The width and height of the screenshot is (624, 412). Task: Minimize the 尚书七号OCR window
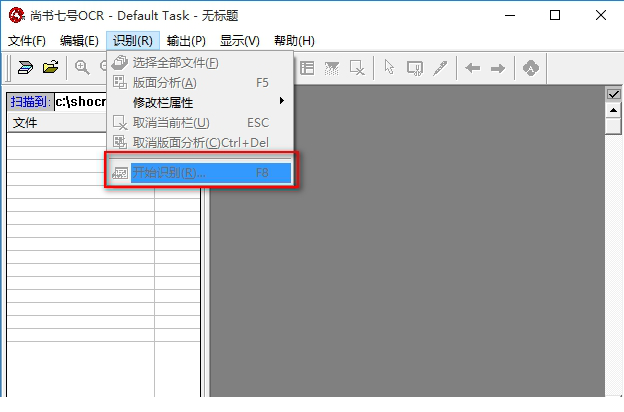510,16
